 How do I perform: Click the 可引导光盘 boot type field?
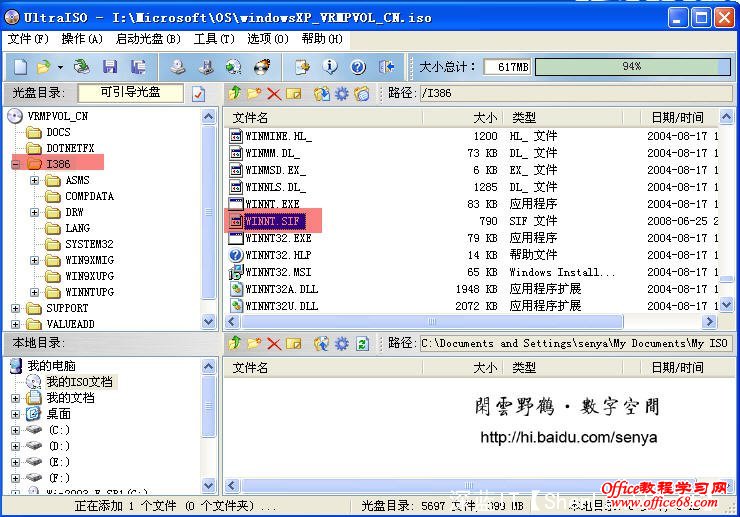pos(130,93)
